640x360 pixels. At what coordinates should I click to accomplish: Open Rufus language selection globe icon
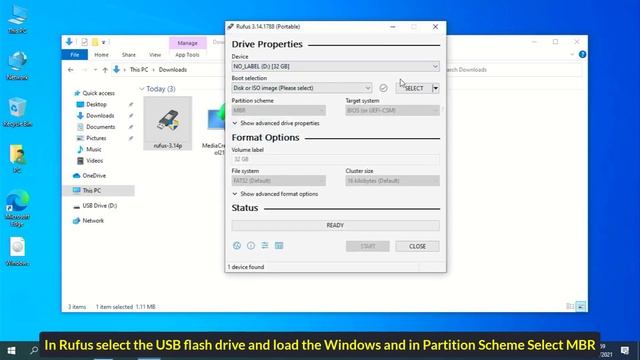point(237,246)
